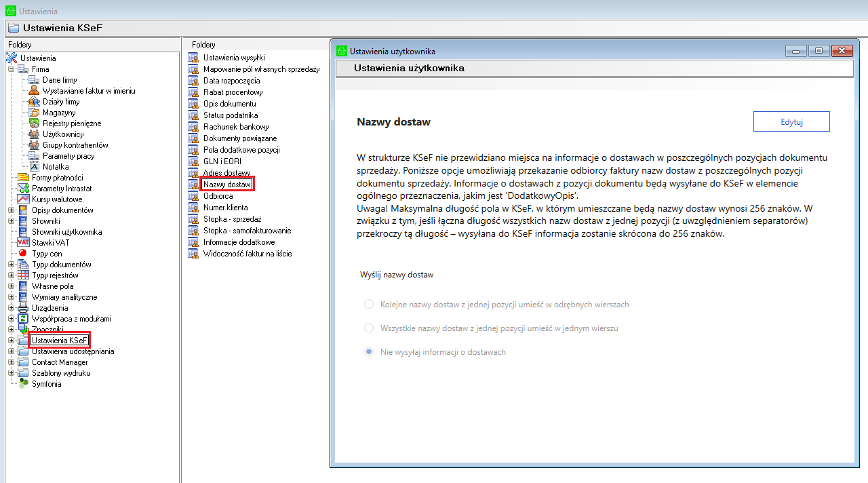Open Ustawienia wysyłki from the list
The width and height of the screenshot is (868, 483).
coord(234,58)
